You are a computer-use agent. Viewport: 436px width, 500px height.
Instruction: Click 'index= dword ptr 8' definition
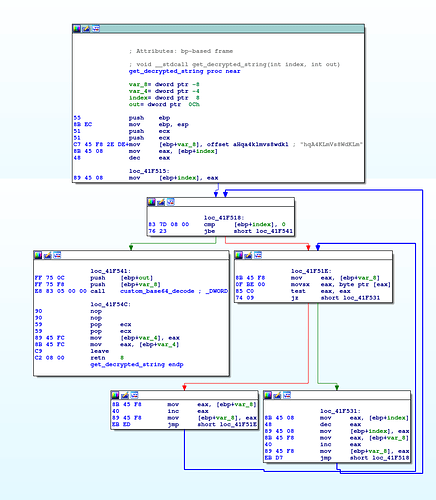coord(164,98)
